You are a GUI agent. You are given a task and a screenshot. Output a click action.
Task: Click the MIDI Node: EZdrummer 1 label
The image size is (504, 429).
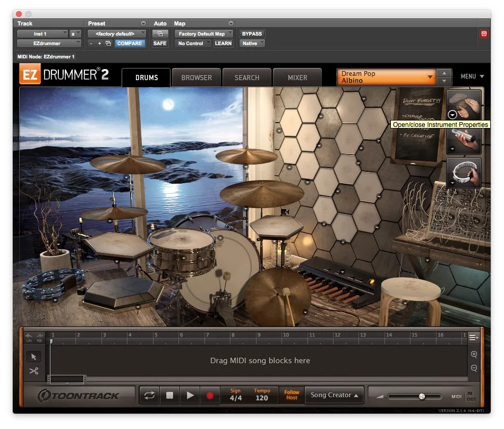[x=46, y=57]
